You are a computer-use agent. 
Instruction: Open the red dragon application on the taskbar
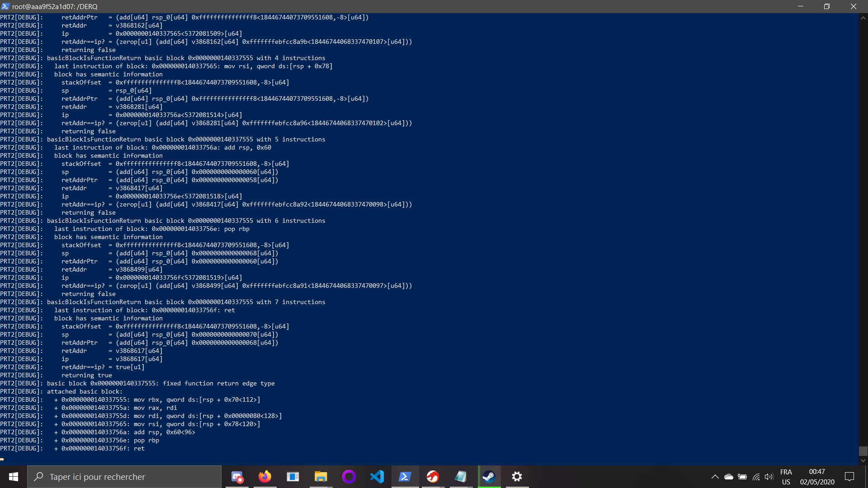[x=433, y=476]
